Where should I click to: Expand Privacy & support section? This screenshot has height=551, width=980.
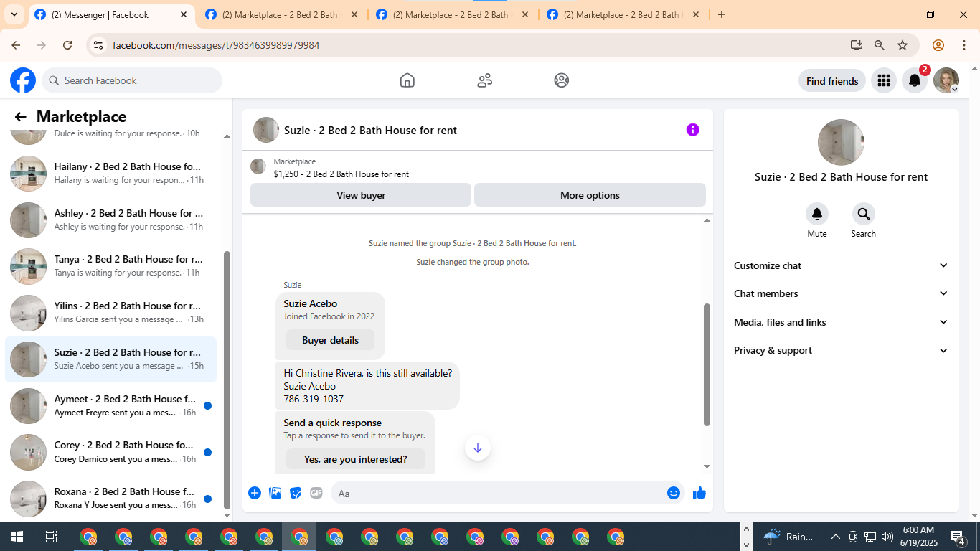tap(842, 350)
